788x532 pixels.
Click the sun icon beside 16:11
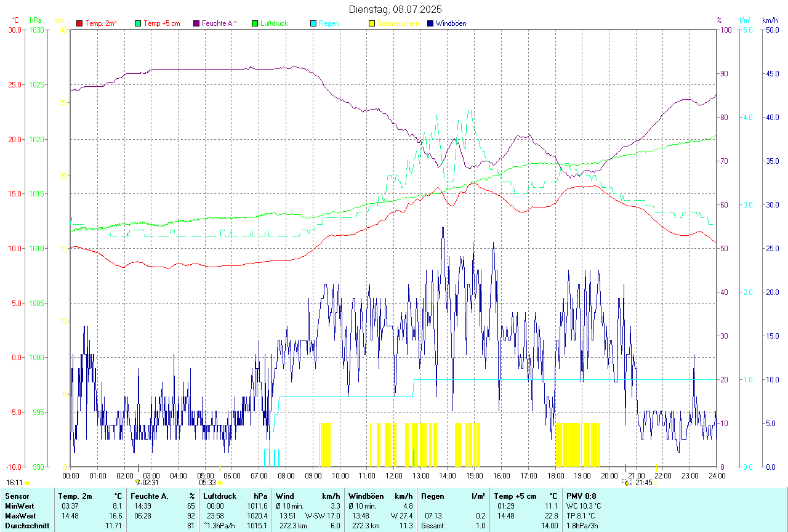pos(27,483)
